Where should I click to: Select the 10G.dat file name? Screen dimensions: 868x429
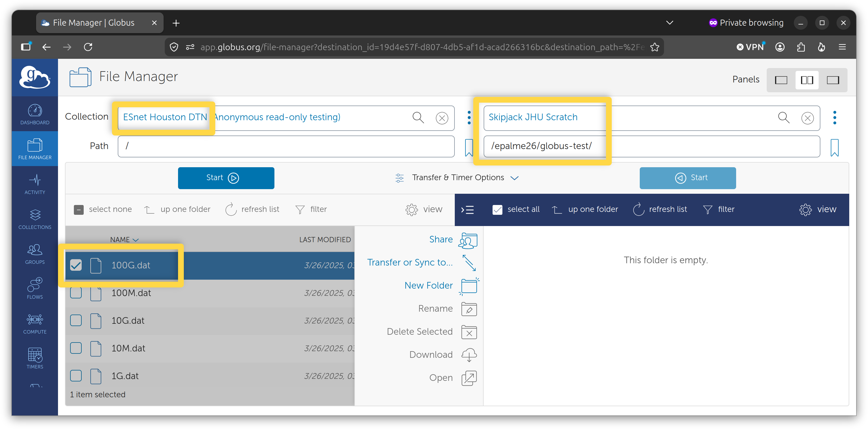[128, 321]
